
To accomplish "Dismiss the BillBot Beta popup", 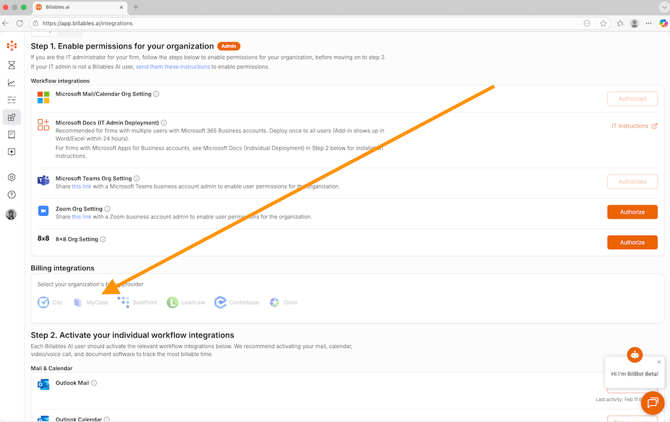I will pyautogui.click(x=659, y=362).
